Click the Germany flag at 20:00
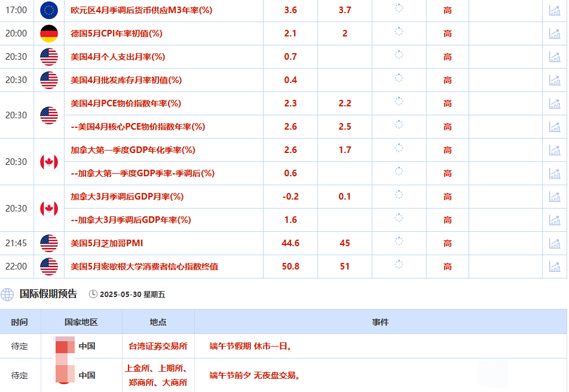 click(49, 33)
